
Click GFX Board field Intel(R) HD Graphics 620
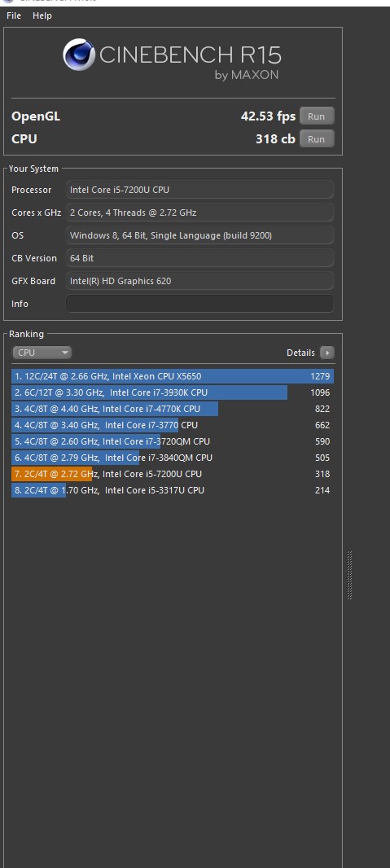(199, 281)
